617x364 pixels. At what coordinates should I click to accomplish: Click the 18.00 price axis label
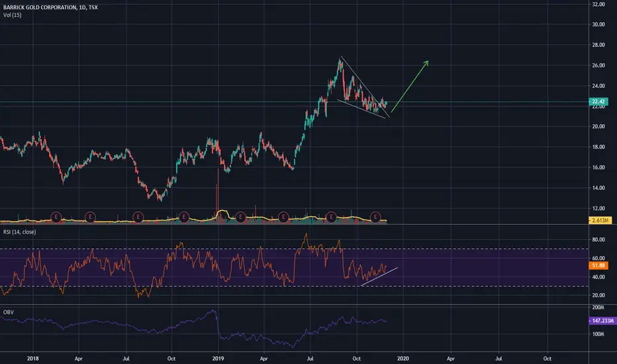tap(598, 147)
